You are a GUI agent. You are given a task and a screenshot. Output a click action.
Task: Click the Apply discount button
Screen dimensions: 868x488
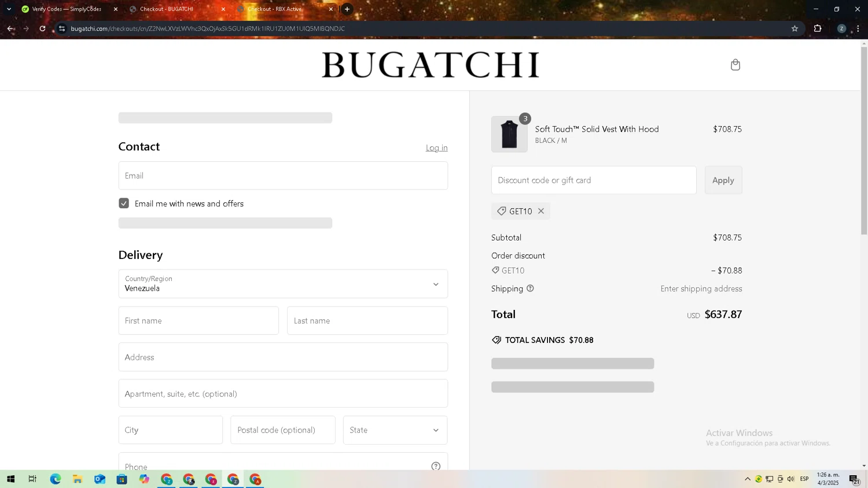pyautogui.click(x=723, y=180)
